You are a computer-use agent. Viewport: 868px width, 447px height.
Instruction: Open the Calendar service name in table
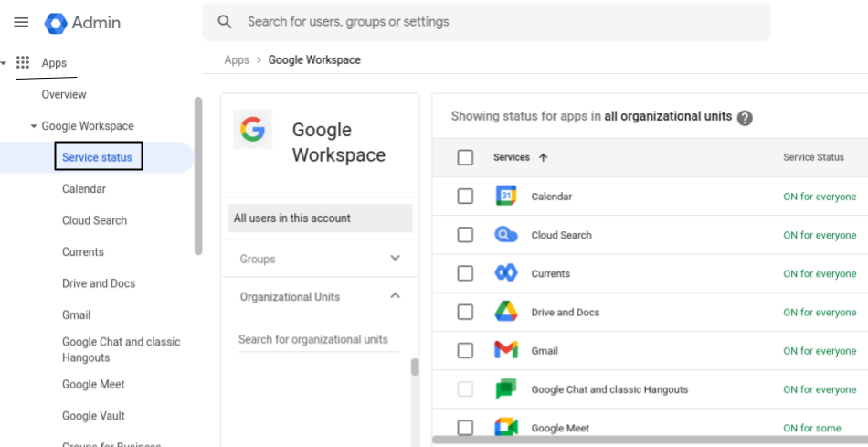click(x=552, y=197)
